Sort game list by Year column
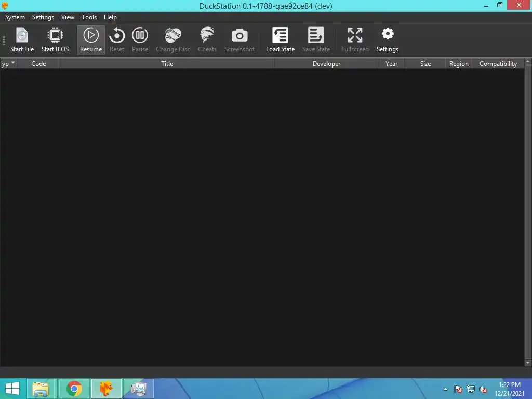The width and height of the screenshot is (532, 399). 391,64
